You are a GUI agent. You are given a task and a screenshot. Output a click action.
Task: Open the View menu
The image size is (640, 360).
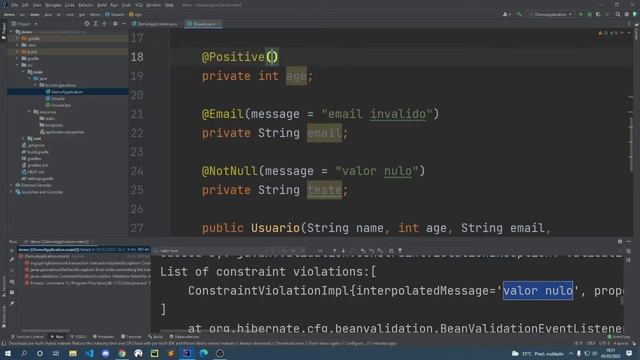[x=37, y=5]
